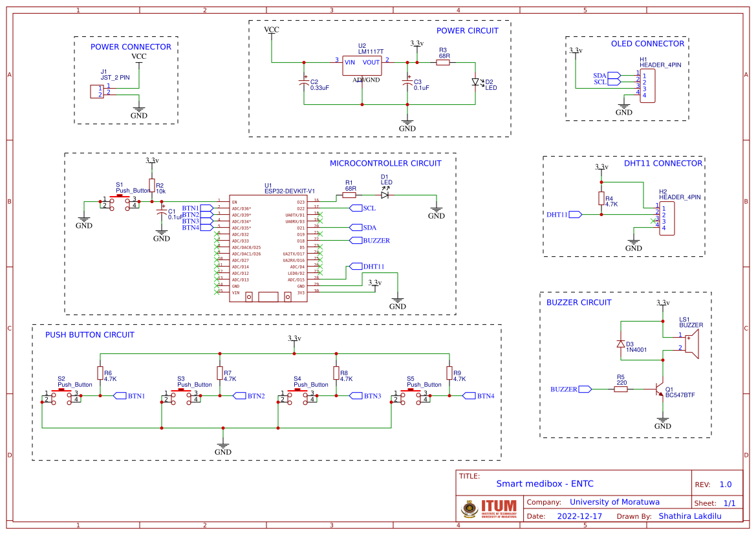Click the 1N4001 diode D3
The image size is (756, 535).
[x=619, y=343]
